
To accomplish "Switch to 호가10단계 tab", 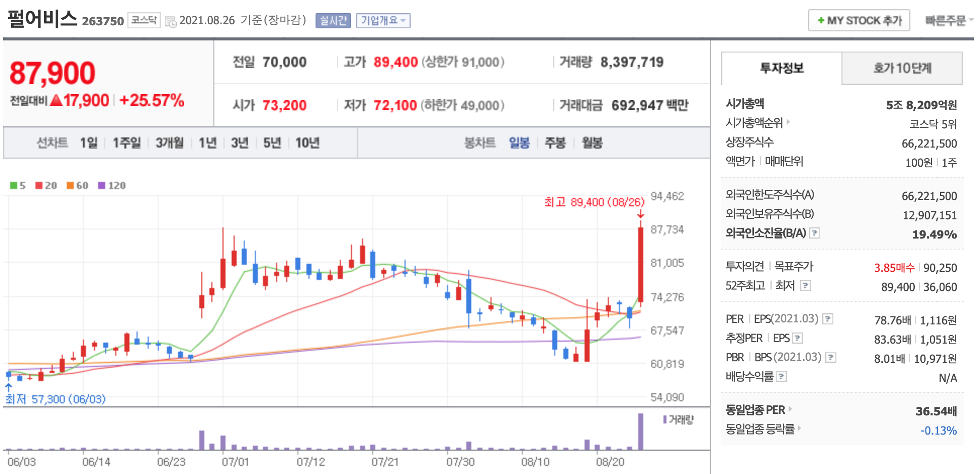I will (902, 68).
